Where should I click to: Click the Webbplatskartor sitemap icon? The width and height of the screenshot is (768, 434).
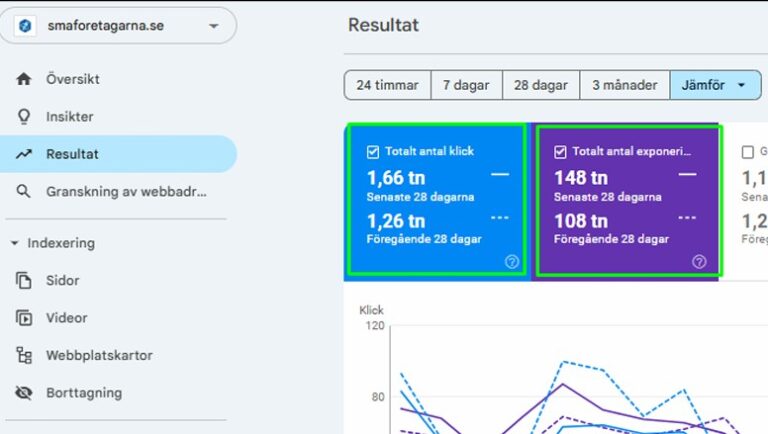(x=24, y=355)
